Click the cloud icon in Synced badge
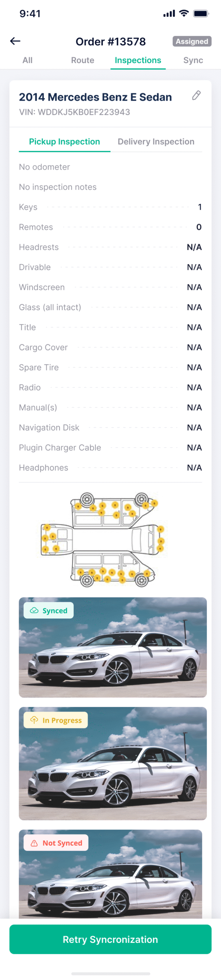Screen dimensions: 221x980 (x=34, y=610)
